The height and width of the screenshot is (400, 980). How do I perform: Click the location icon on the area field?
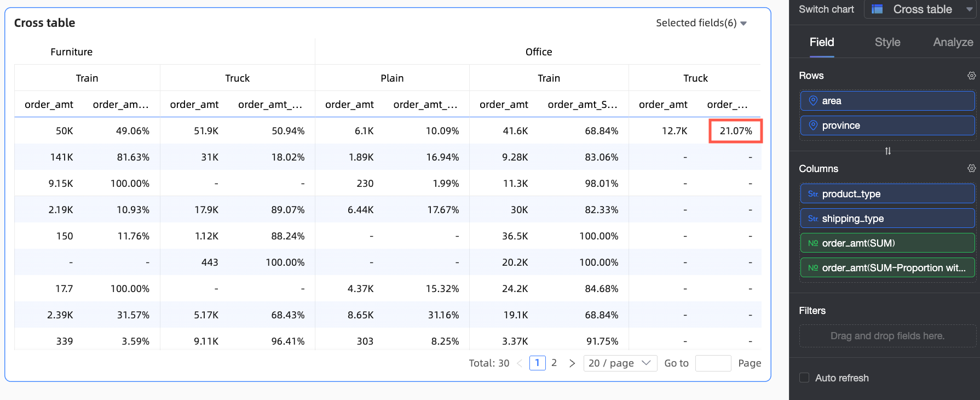coord(813,101)
